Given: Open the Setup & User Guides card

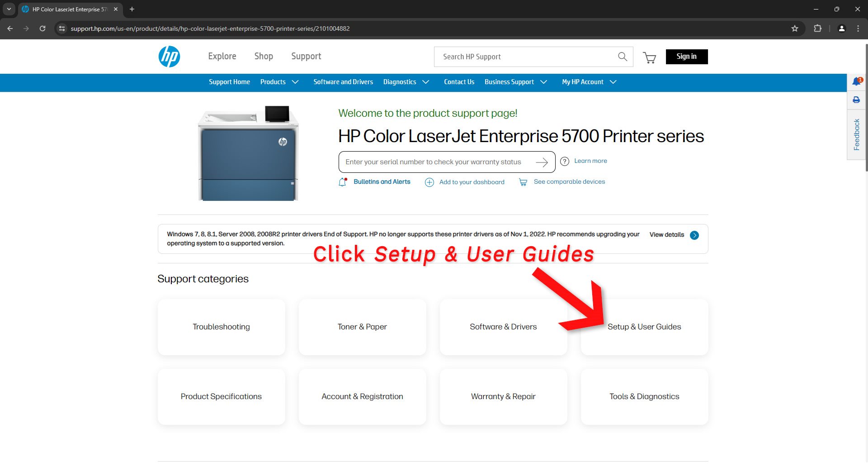Looking at the screenshot, I should click(x=644, y=327).
